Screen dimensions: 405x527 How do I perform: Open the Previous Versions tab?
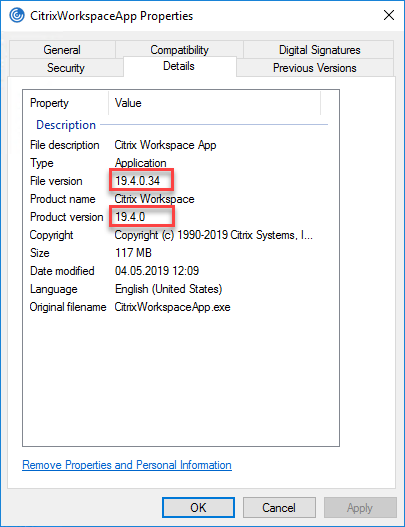[315, 68]
